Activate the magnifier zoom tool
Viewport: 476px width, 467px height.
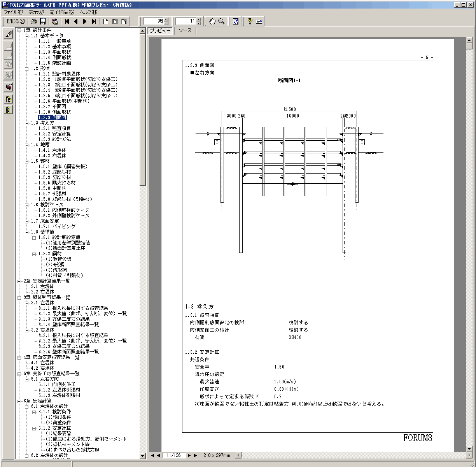pyautogui.click(x=221, y=21)
